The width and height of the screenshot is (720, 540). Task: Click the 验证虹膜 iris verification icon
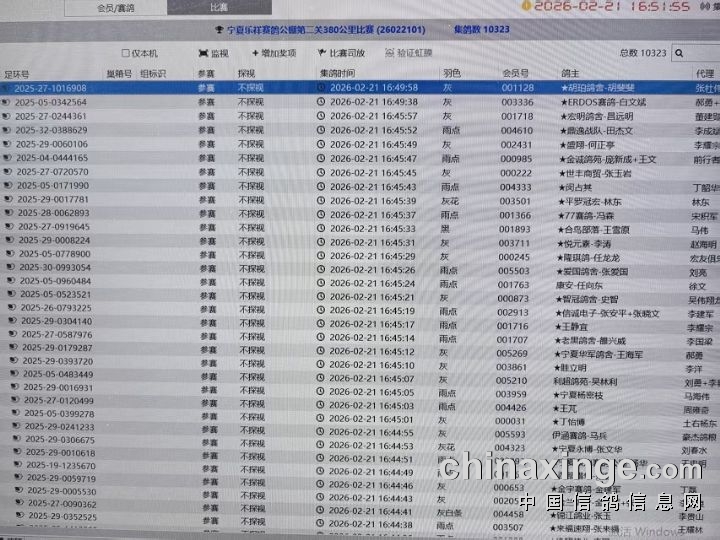(387, 53)
